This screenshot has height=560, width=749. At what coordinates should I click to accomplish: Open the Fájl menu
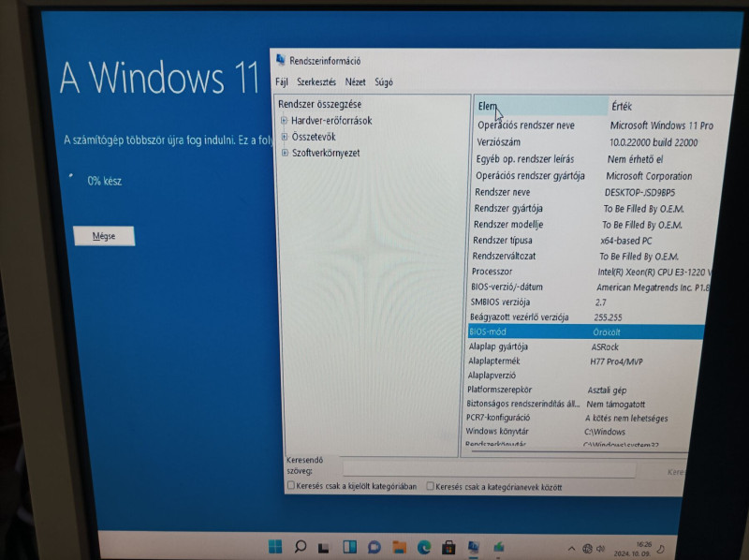point(282,81)
